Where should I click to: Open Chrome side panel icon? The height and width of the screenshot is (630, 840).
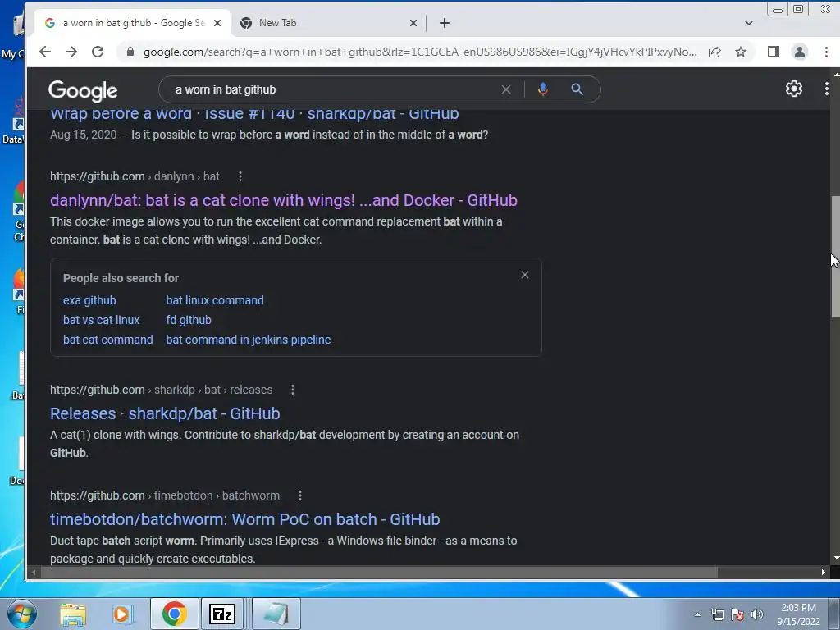[x=773, y=52]
